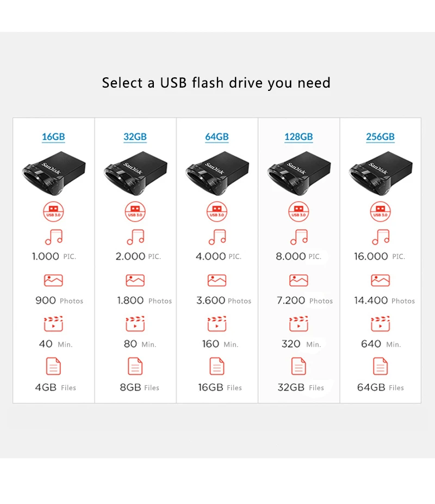The image size is (435, 504).
Task: Pick the 256GB capacity heading
Action: click(381, 137)
